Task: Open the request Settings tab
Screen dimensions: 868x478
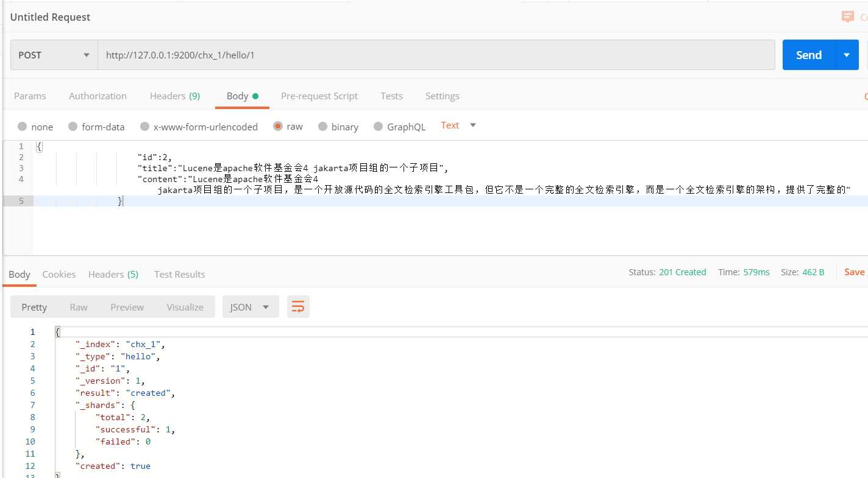Action: [442, 96]
